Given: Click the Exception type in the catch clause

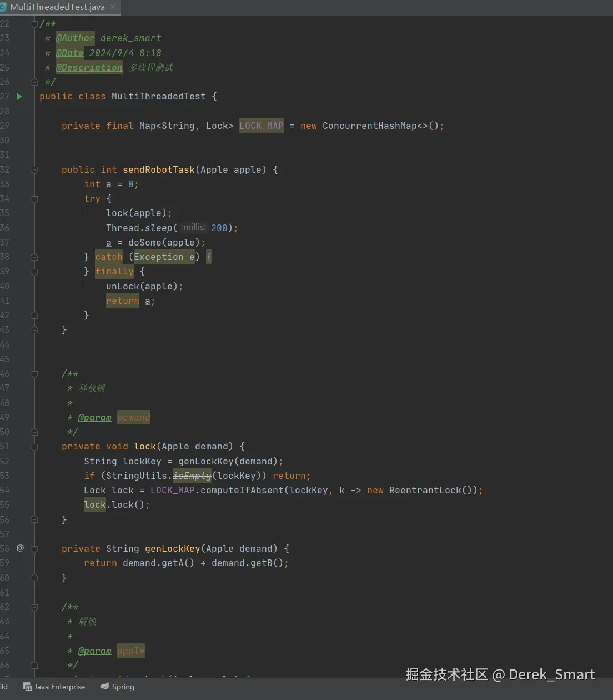Looking at the screenshot, I should coord(159,257).
